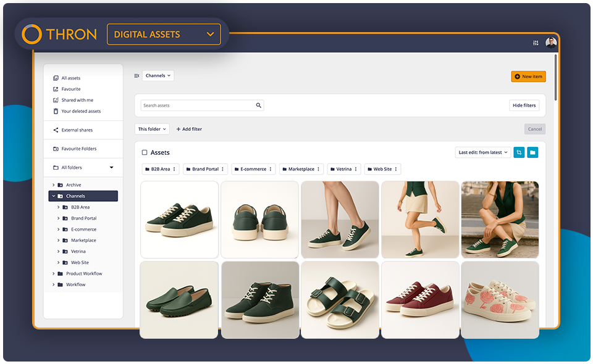Viewport: 593px width, 364px height.
Task: Open the Digital Assets dropdown in the header
Action: 164,35
